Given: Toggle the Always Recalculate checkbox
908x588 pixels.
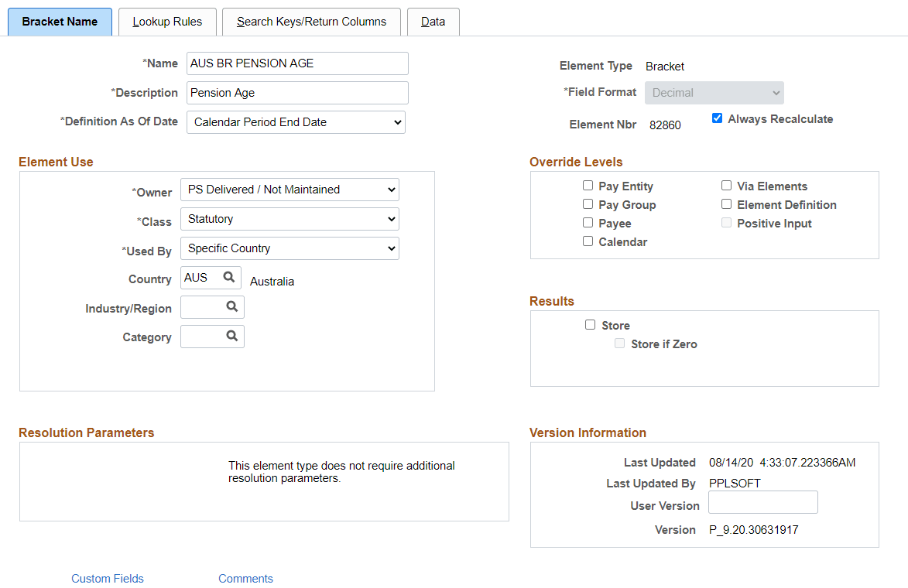Looking at the screenshot, I should (717, 118).
